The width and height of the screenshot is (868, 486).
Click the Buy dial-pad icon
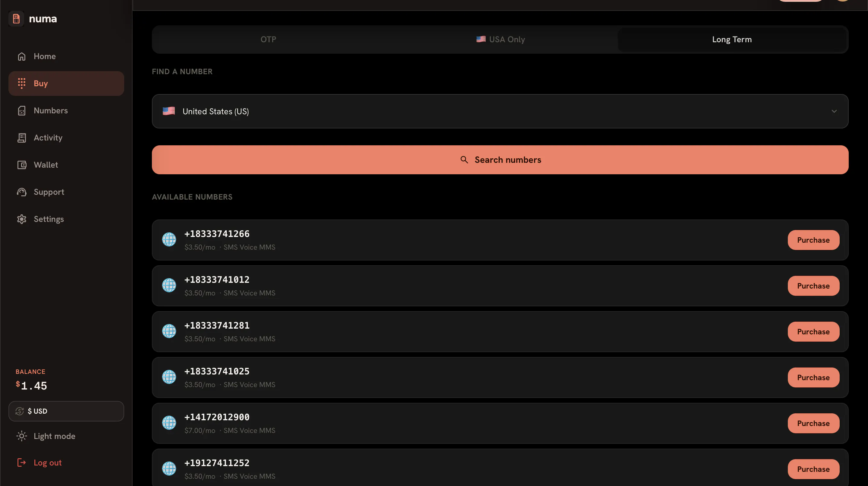coord(22,83)
